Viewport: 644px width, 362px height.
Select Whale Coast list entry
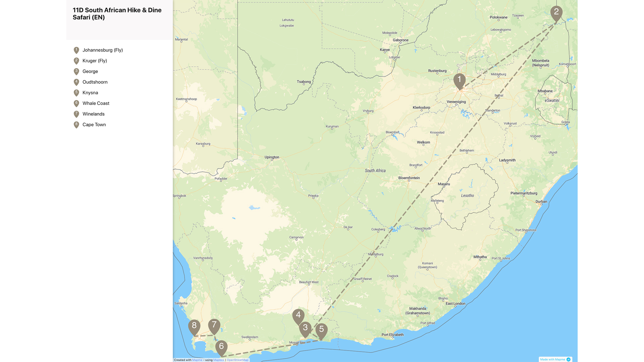(x=96, y=103)
